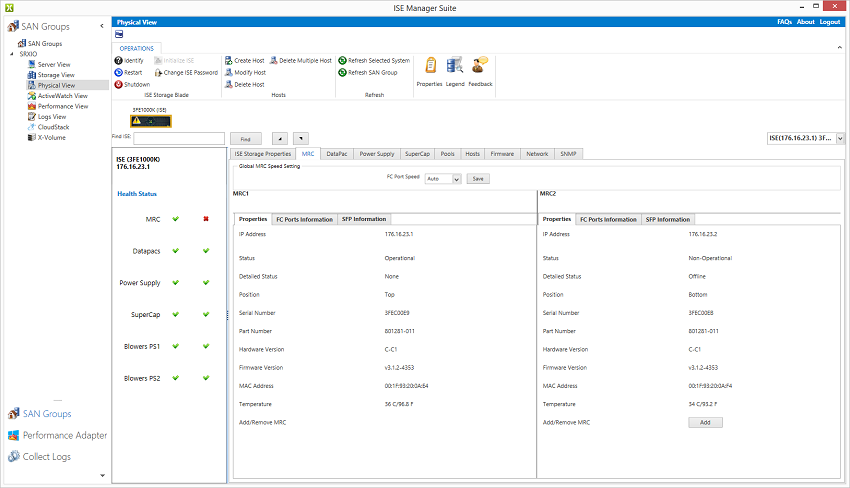The width and height of the screenshot is (850, 488).
Task: Expand sidebar overflow arrow at bottom
Action: tap(102, 476)
